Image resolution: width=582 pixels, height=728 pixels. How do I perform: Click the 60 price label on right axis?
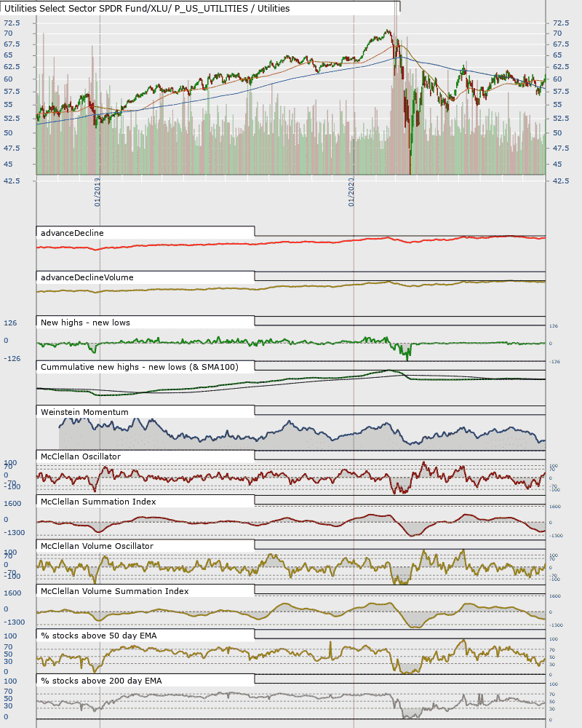pyautogui.click(x=557, y=79)
